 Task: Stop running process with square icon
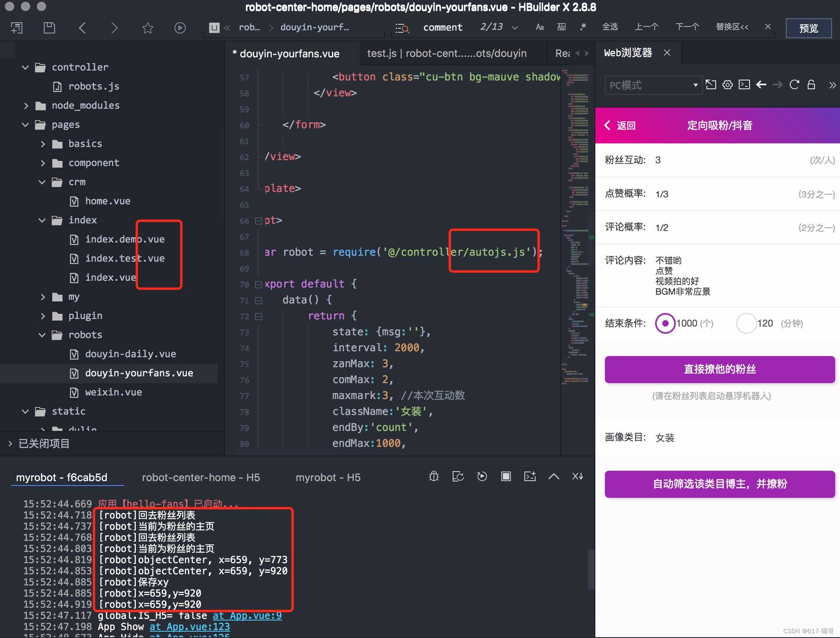pos(506,476)
